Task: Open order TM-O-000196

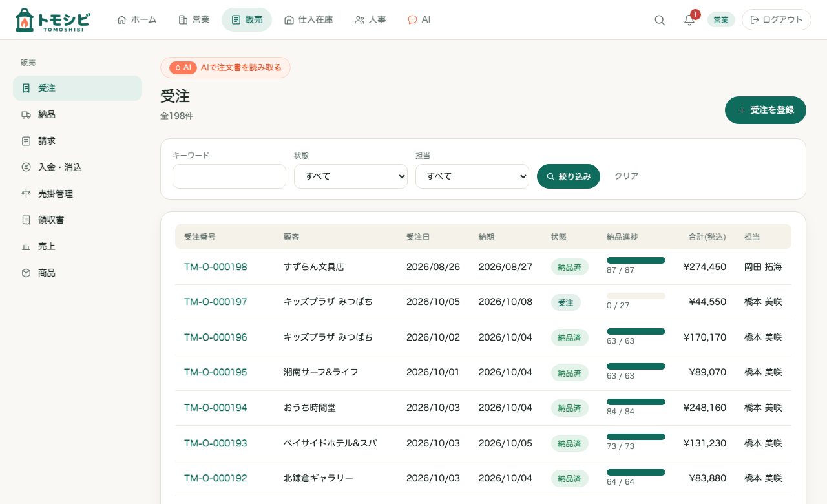Action: pyautogui.click(x=216, y=337)
